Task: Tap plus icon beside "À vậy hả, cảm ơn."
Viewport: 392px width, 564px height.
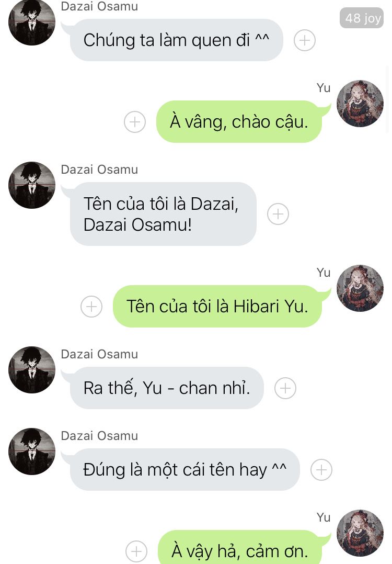Action: (136, 551)
